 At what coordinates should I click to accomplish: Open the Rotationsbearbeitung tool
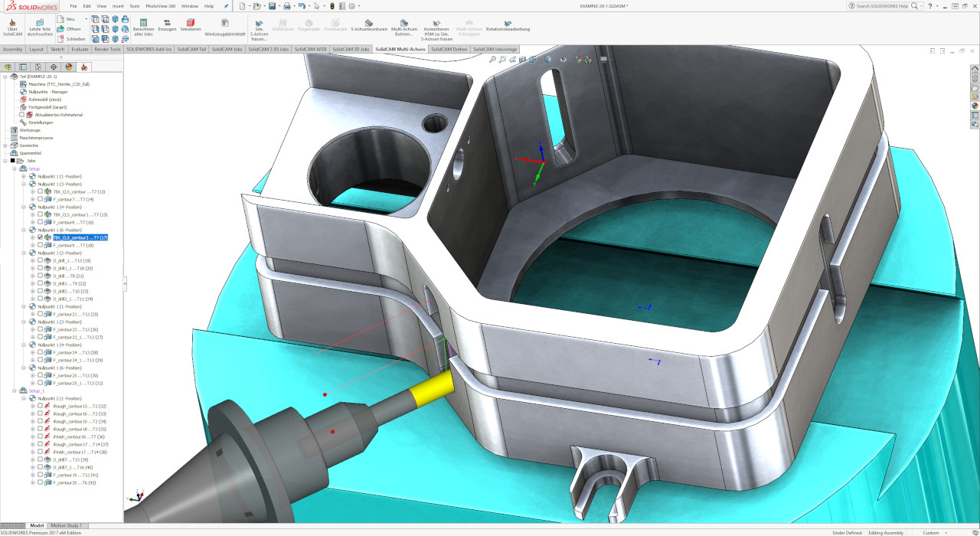508,24
